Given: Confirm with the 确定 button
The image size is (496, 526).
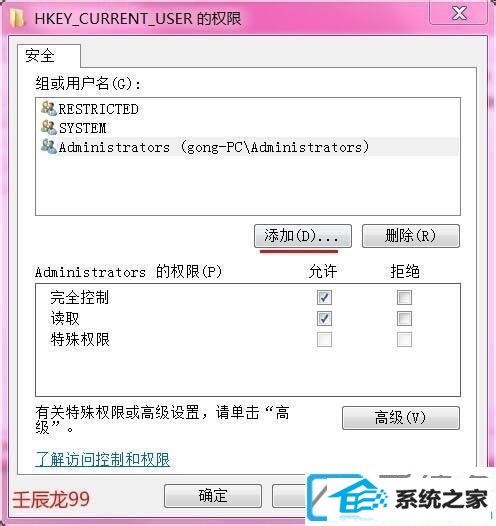Looking at the screenshot, I should coord(213,496).
